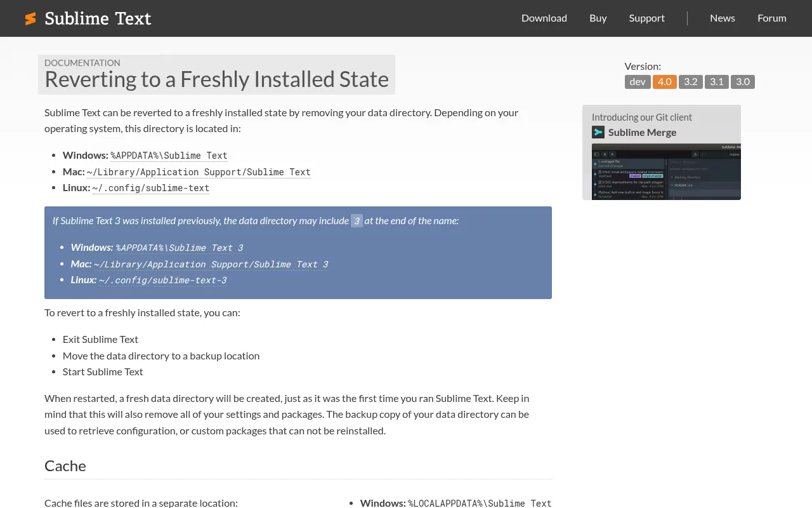Select documentation version 4.0
Image resolution: width=812 pixels, height=508 pixels.
click(x=665, y=82)
